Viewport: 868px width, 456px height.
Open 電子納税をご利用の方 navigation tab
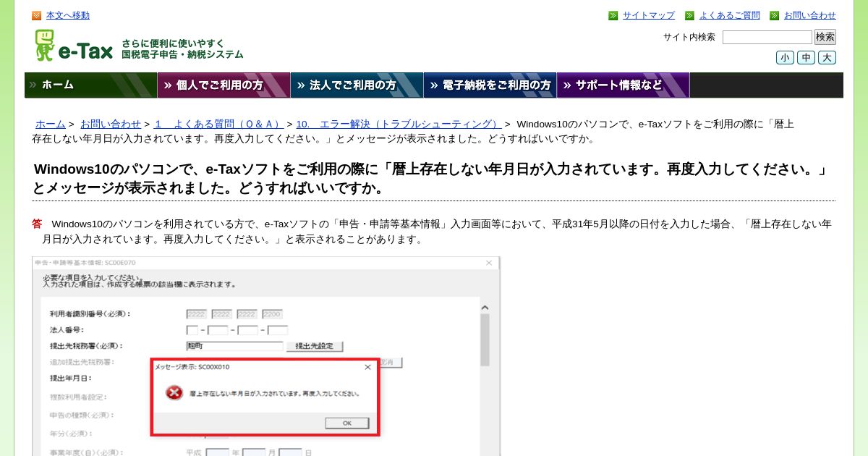click(x=490, y=85)
